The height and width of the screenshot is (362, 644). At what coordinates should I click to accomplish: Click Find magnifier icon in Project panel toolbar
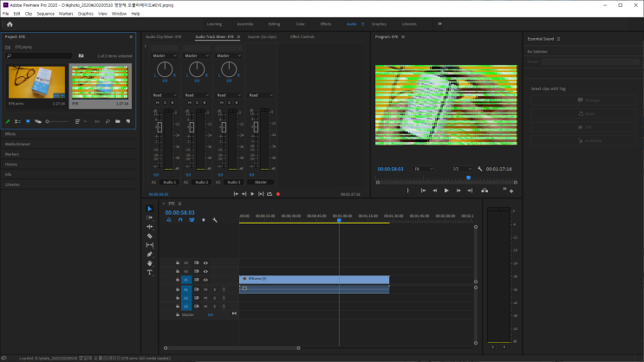(x=107, y=121)
